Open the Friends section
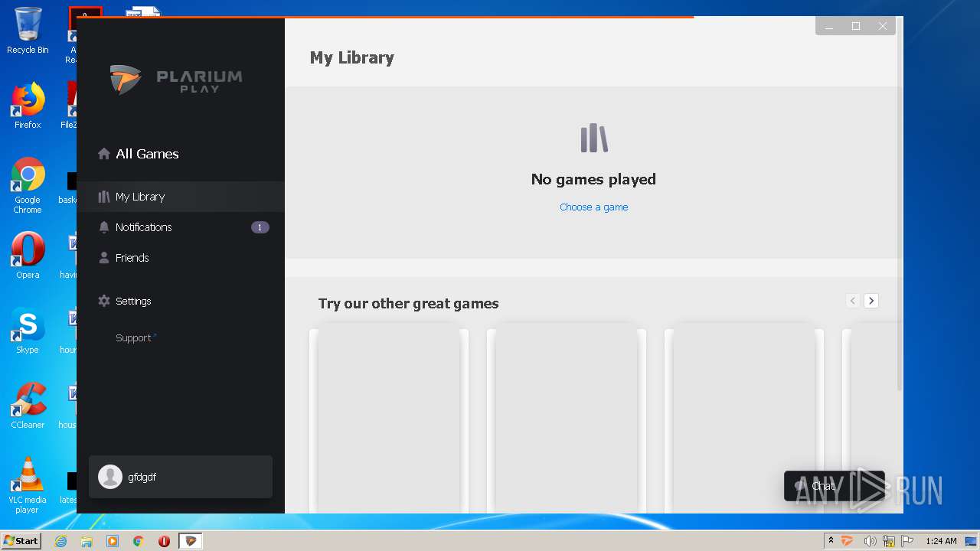980x551 pixels. pyautogui.click(x=181, y=258)
